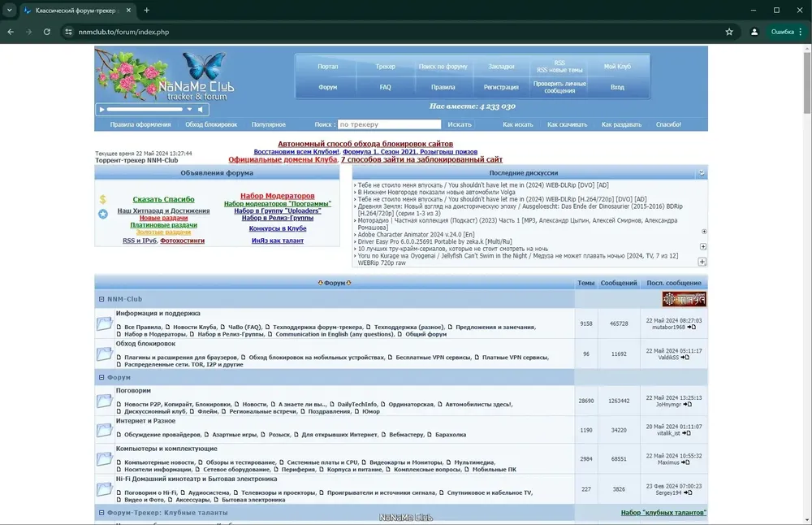The width and height of the screenshot is (812, 525).
Task: Open the FAQ menu item
Action: [385, 87]
